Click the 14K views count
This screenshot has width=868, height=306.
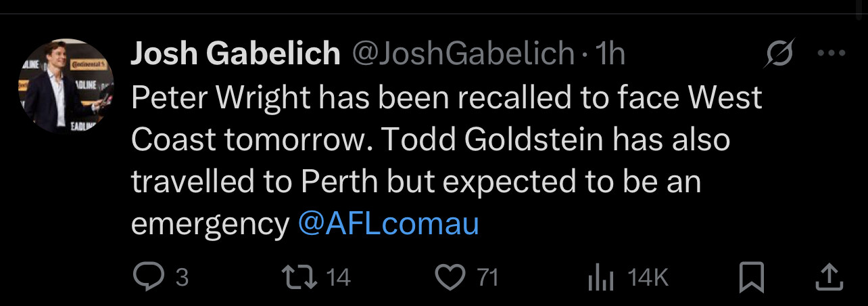648,277
